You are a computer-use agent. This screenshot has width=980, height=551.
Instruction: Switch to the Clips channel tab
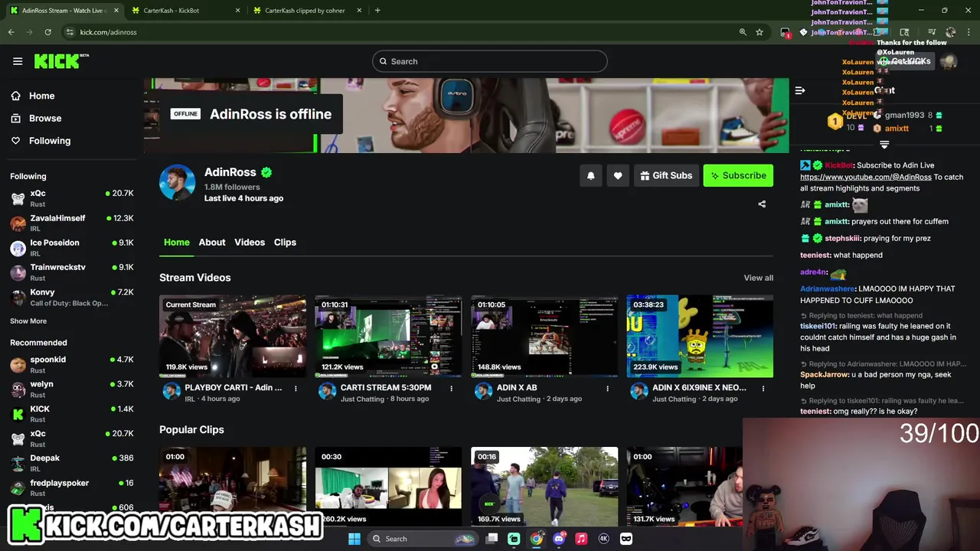point(285,242)
